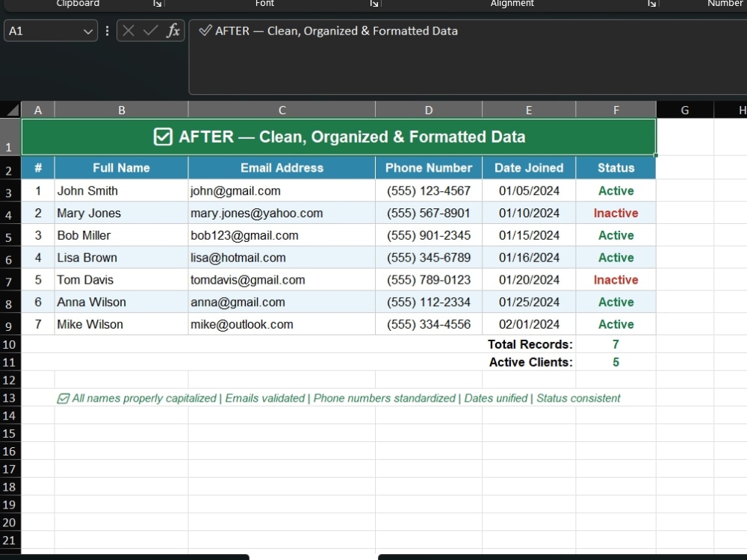Open the Alignment group dialog launcher
This screenshot has width=747, height=560.
pos(651,3)
